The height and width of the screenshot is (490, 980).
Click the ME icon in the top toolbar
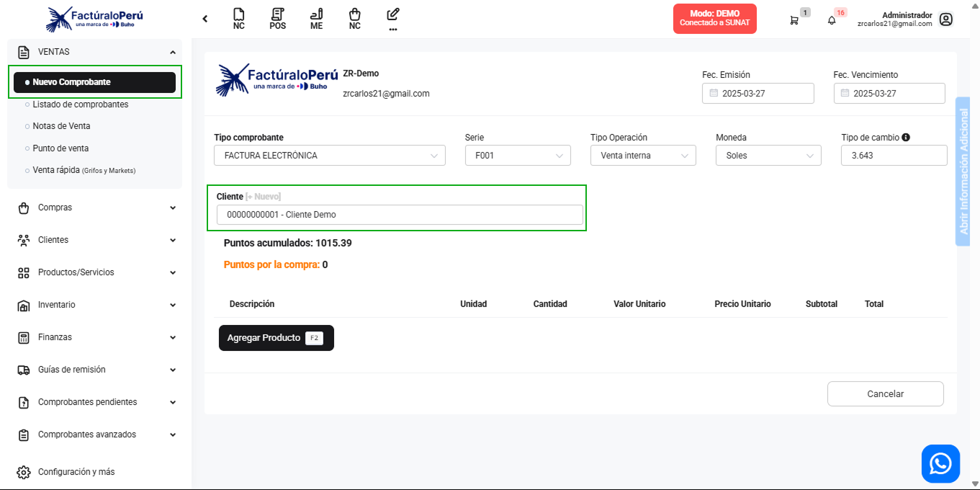(316, 18)
